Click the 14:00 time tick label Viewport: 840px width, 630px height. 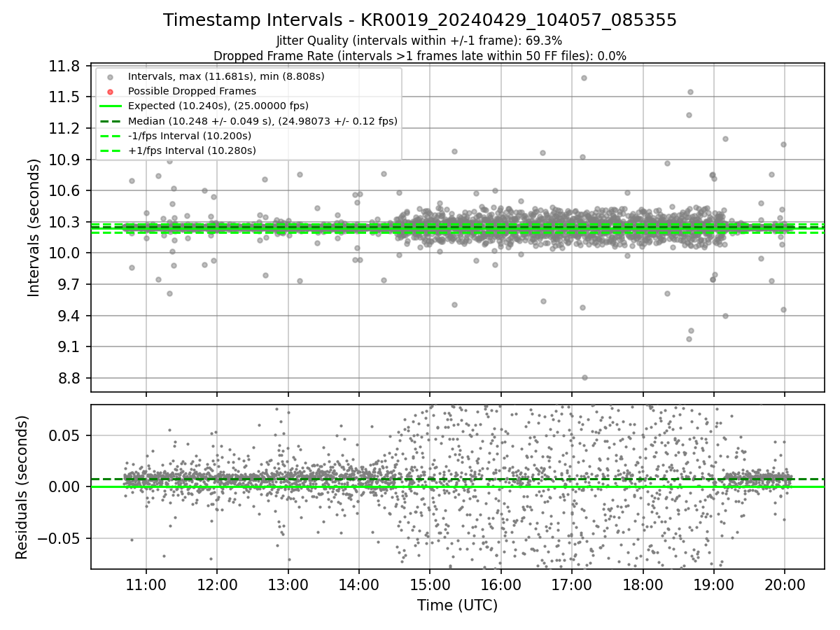click(359, 585)
